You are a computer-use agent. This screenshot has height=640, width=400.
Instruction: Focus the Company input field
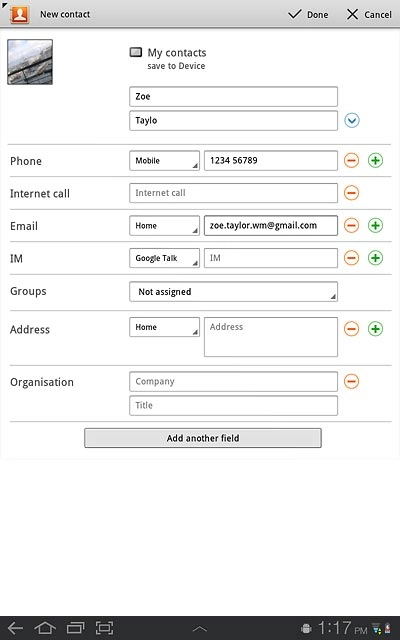[233, 381]
